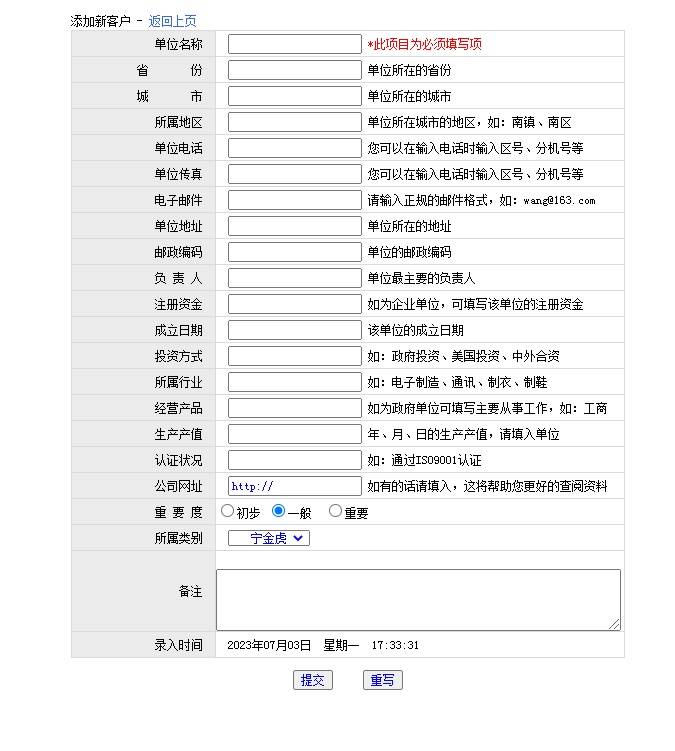
Task: Focus the 认证状况 input field
Action: pos(295,460)
